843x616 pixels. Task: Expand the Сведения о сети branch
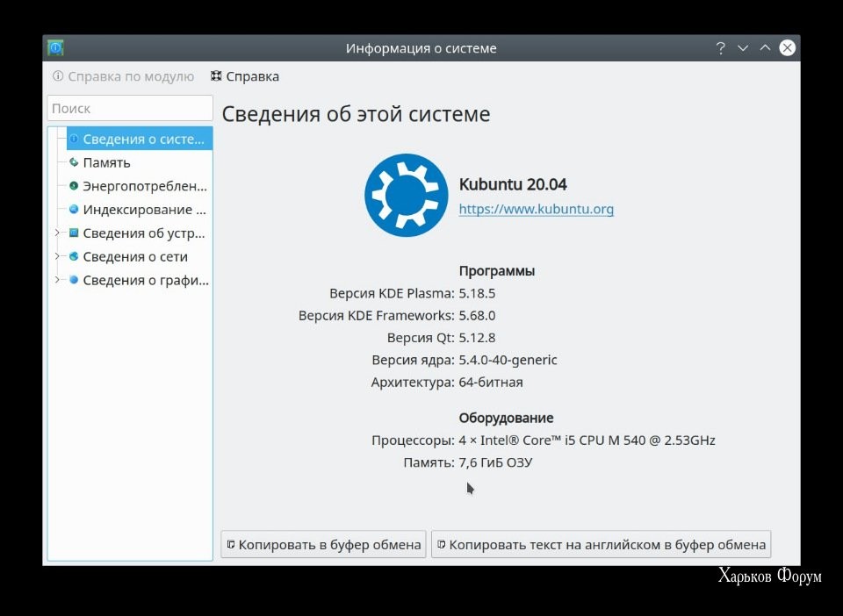(x=57, y=256)
